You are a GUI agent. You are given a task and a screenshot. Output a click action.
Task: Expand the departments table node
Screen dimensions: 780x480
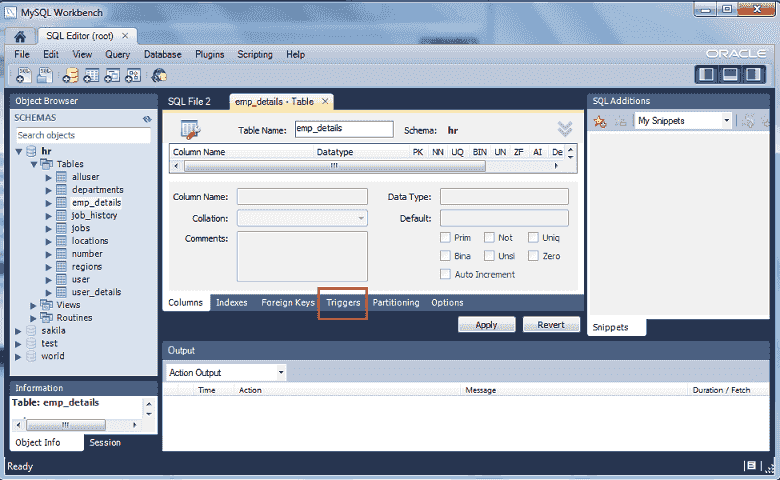click(x=49, y=190)
